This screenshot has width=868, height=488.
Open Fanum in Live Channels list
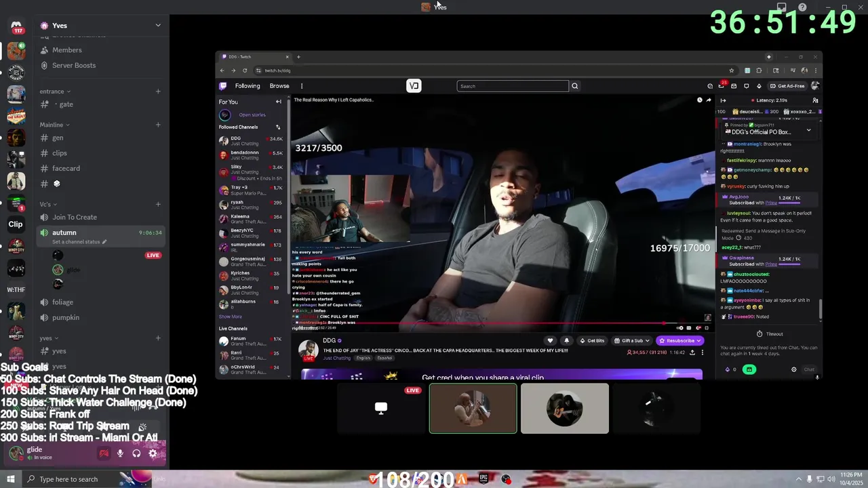point(251,341)
